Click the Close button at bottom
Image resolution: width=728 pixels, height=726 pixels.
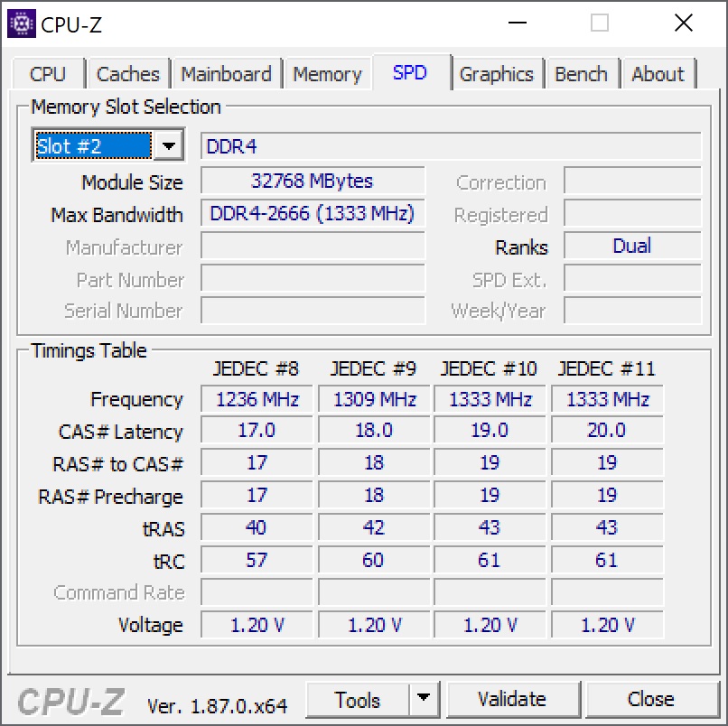tap(651, 700)
